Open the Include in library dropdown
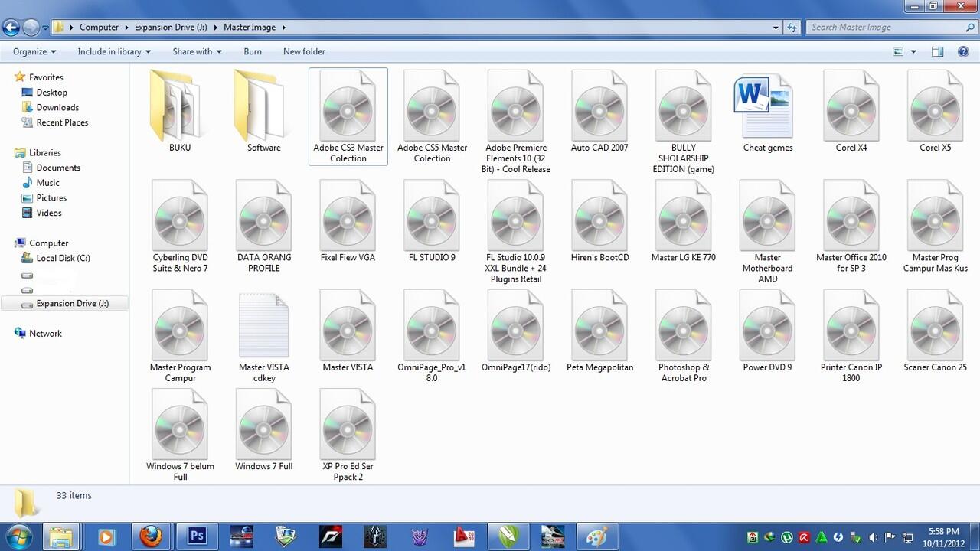 point(114,51)
